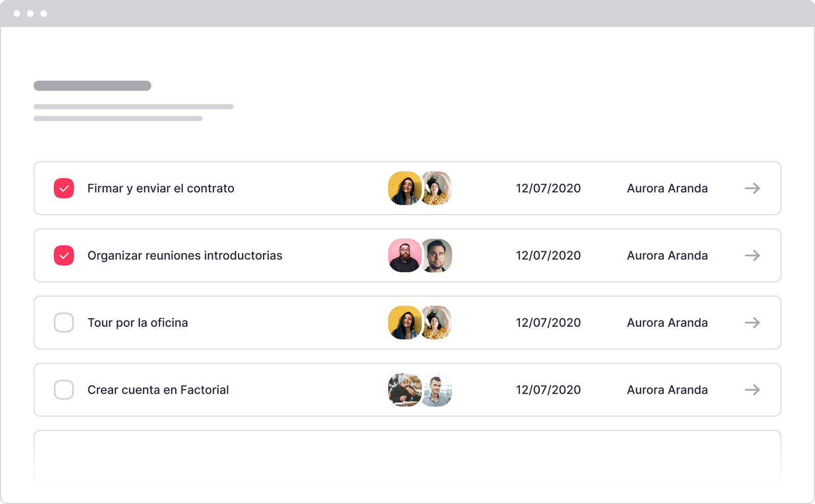Click floral-shirt avatar in Firmar contrato row
Viewport: 815px width, 504px height.
tap(438, 188)
